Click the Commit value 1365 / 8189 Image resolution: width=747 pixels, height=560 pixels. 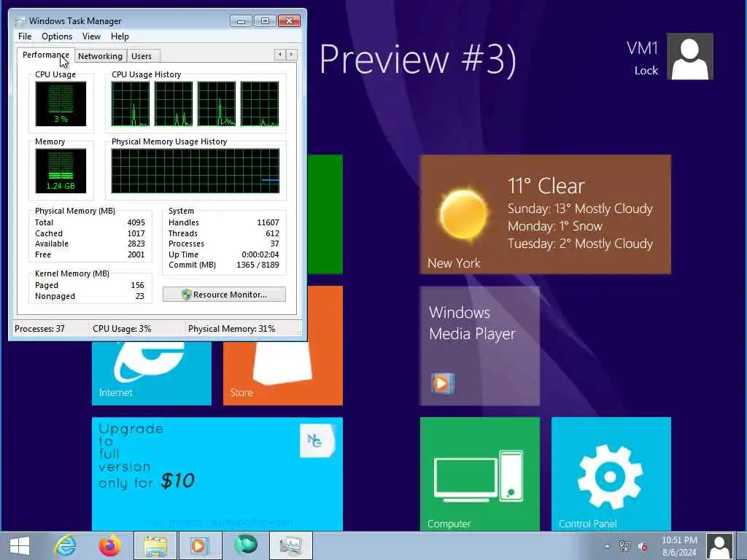pyautogui.click(x=258, y=265)
